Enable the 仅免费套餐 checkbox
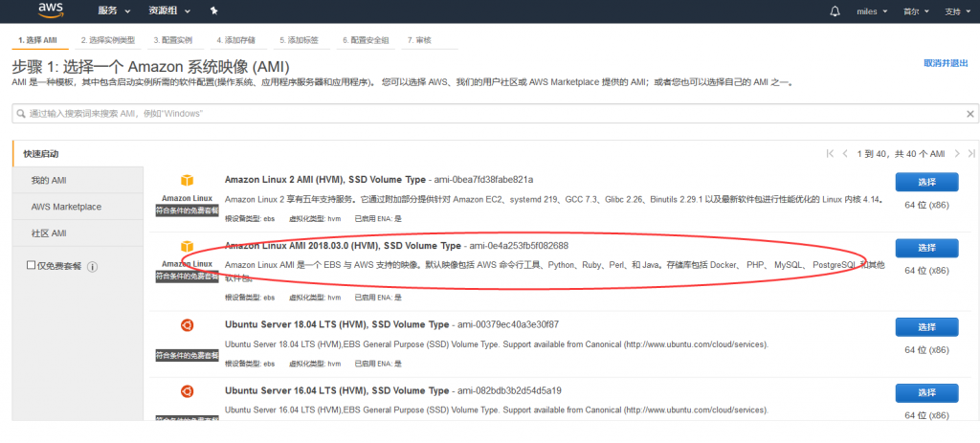The image size is (980, 443). 31,266
